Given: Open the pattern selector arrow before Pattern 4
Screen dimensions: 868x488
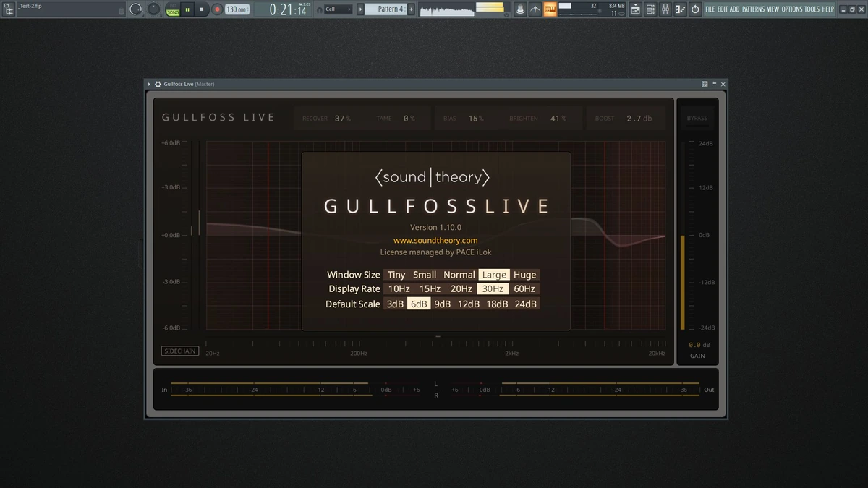Looking at the screenshot, I should (x=360, y=9).
